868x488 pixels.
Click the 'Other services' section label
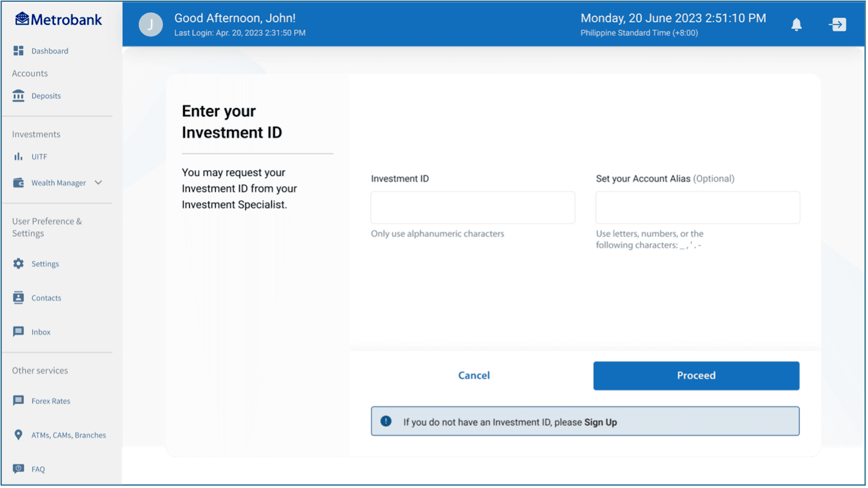click(x=40, y=371)
